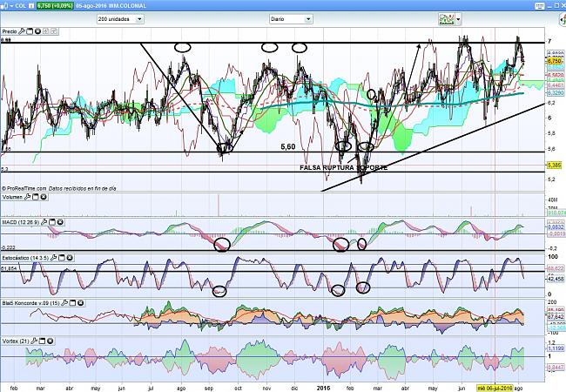The image size is (566, 392).
Task: Close the Blai5 Koncorde panel
Action: click(x=80, y=303)
